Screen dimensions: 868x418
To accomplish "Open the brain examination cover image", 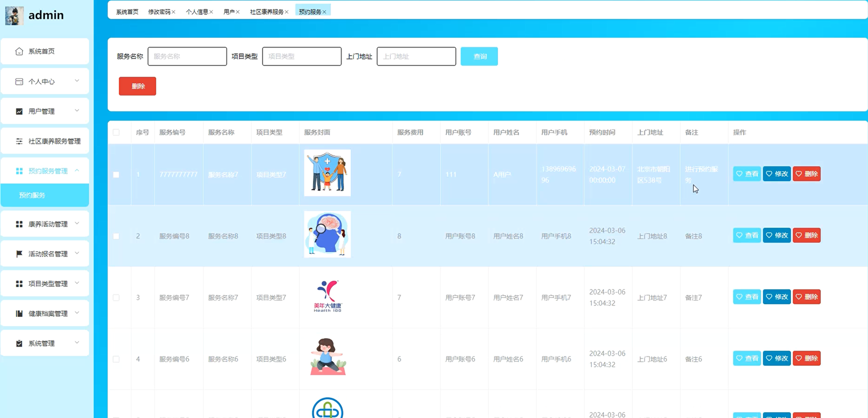I will pyautogui.click(x=327, y=234).
